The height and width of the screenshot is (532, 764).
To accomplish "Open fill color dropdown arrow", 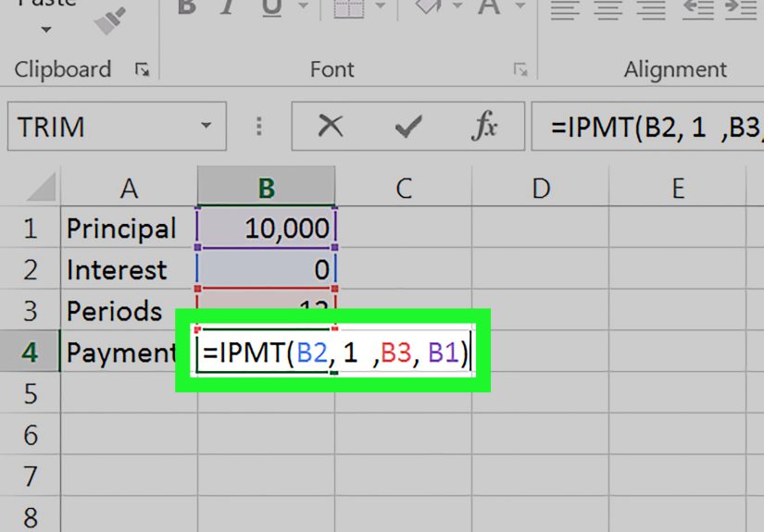I will point(457,6).
